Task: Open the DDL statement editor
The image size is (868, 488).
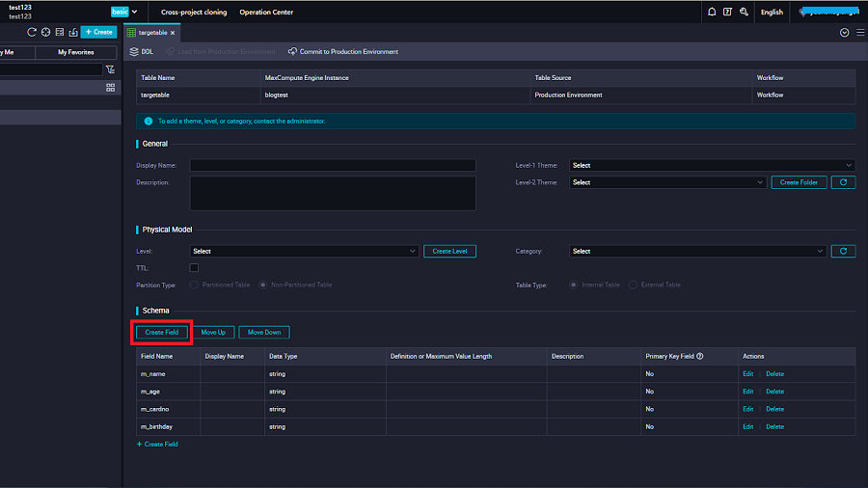Action: tap(141, 51)
